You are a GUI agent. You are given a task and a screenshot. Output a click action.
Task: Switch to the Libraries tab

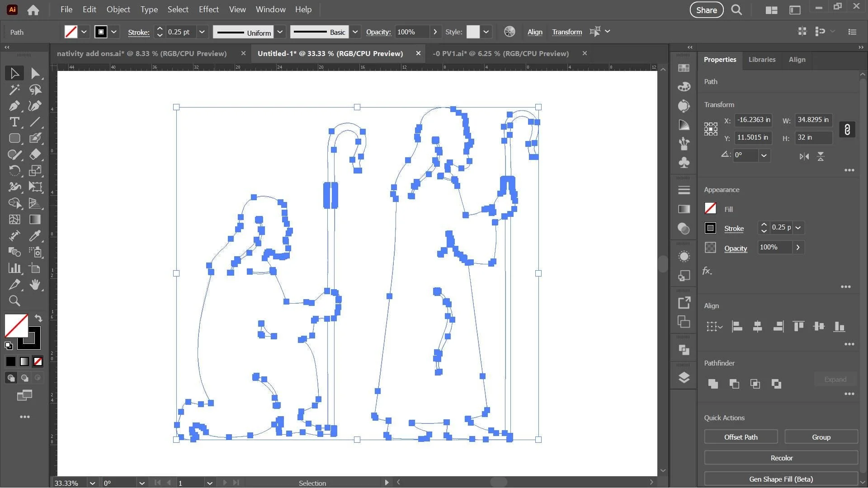pos(762,60)
